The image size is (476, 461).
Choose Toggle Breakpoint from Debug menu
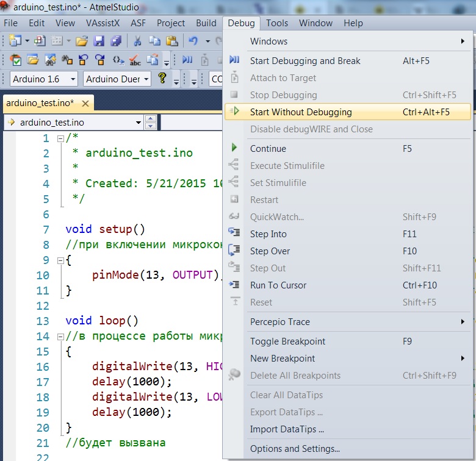pyautogui.click(x=287, y=341)
